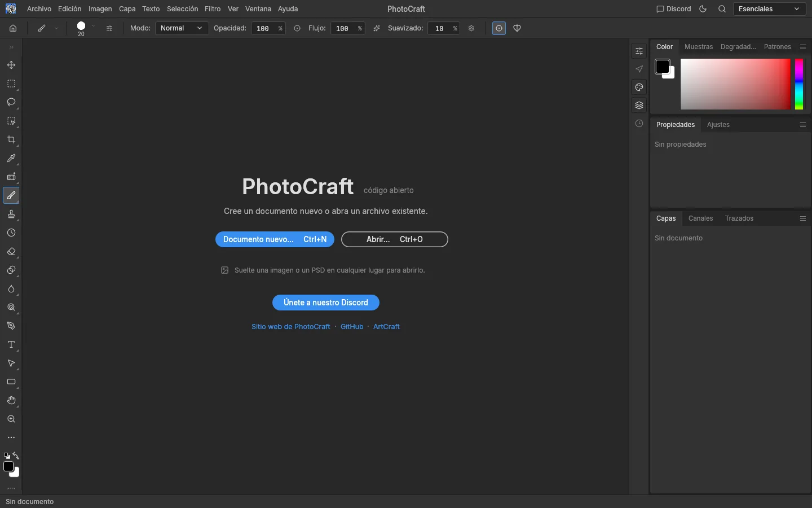This screenshot has width=812, height=508.
Task: Click Únete a nuestro Discord button
Action: click(326, 303)
